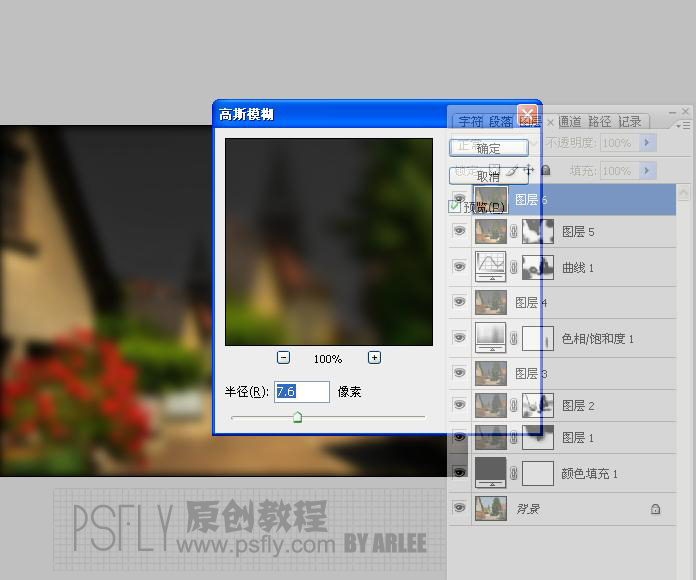Select the layer mask of 图层 2
This screenshot has width=696, height=580.
538,405
